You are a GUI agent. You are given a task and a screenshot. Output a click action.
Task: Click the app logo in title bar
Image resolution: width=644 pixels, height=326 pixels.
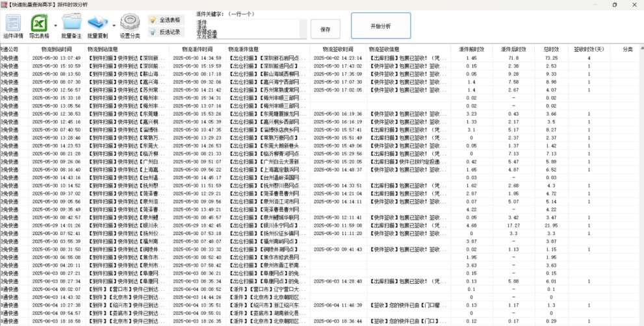4,5
